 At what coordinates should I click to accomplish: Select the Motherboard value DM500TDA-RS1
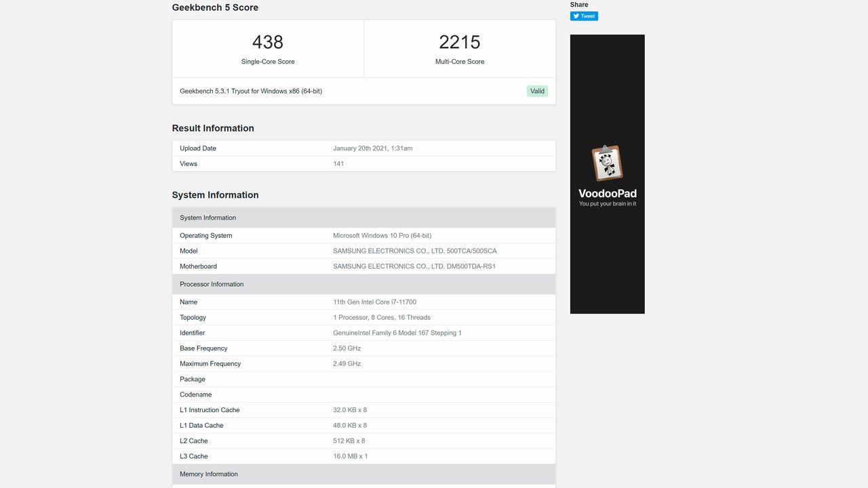point(414,267)
